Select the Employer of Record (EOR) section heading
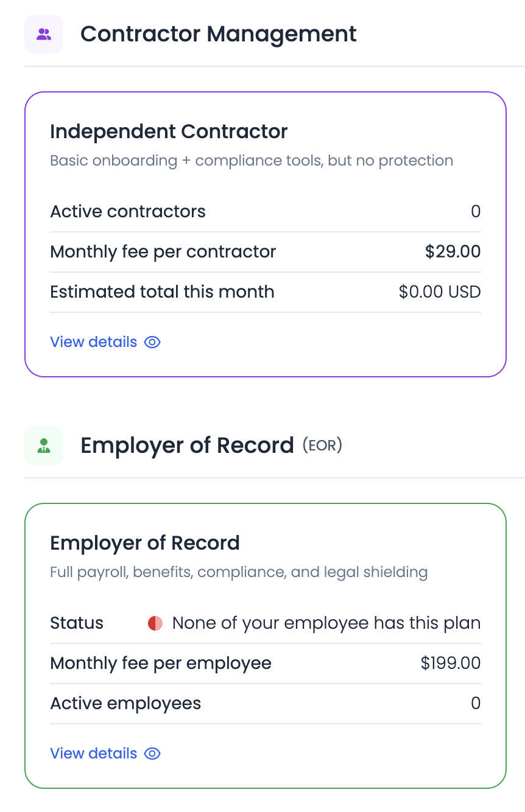 click(211, 446)
